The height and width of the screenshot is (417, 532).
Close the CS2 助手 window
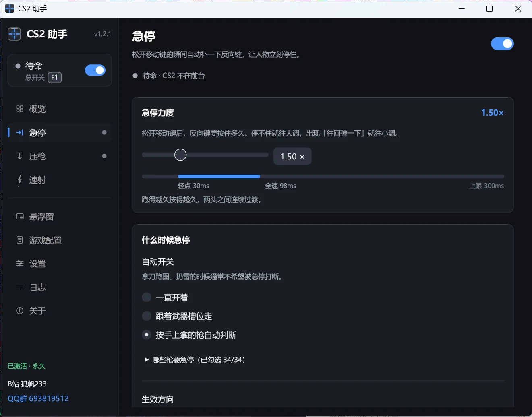pyautogui.click(x=518, y=9)
